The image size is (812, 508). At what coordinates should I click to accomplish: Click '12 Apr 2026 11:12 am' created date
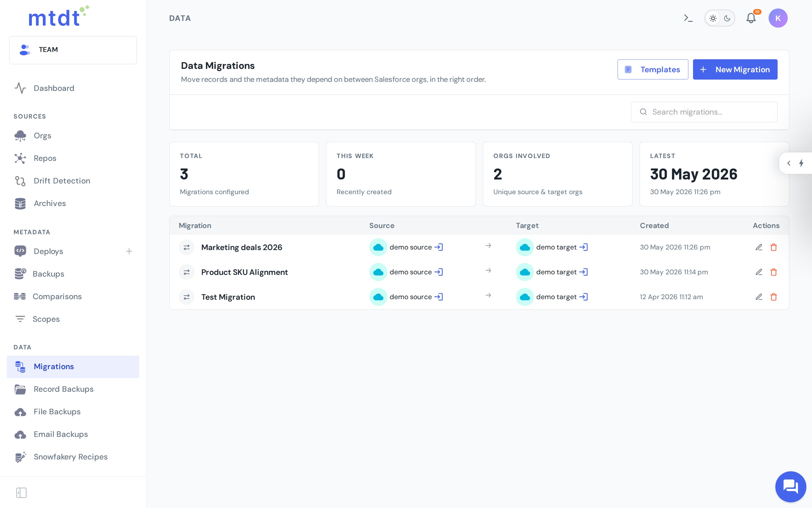[671, 297]
